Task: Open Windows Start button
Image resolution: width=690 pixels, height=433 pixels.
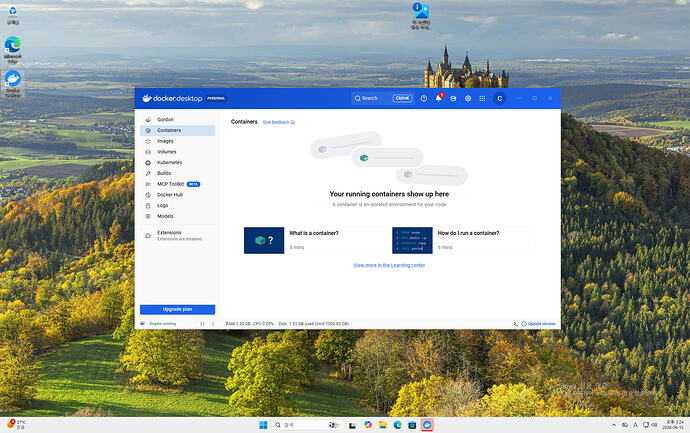Action: click(x=263, y=425)
